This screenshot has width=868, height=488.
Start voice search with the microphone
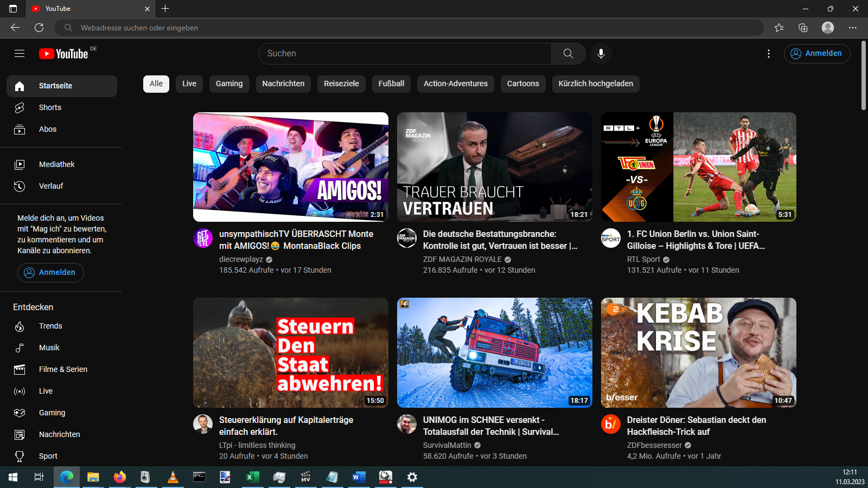[x=601, y=54]
